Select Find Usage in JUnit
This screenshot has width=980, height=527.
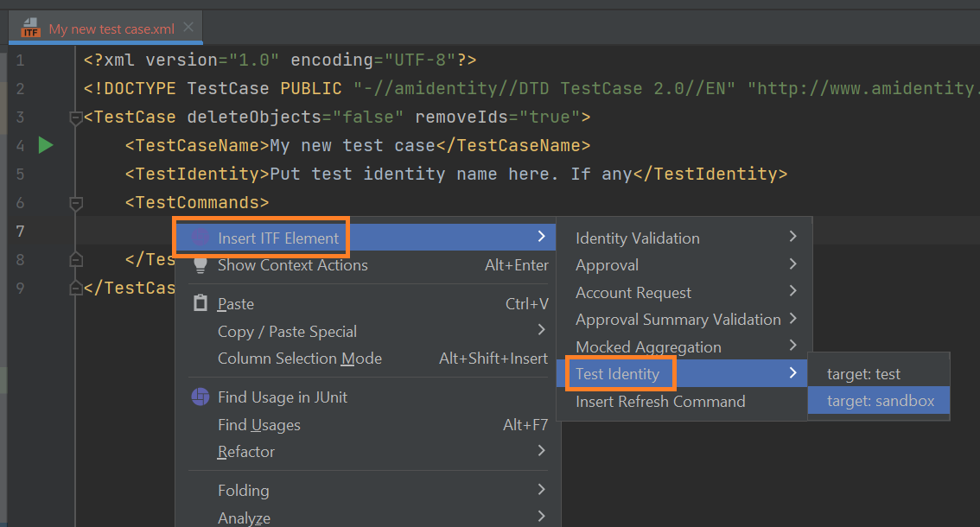coord(366,397)
